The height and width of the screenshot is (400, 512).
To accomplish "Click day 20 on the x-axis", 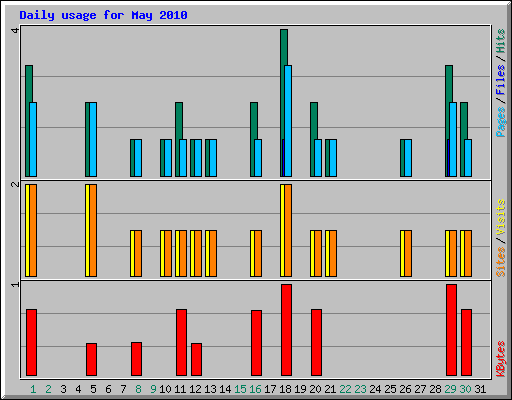I will 315,389.
